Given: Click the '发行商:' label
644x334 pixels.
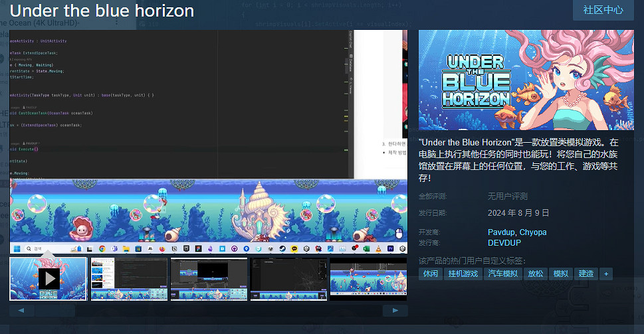Looking at the screenshot, I should click(x=429, y=243).
